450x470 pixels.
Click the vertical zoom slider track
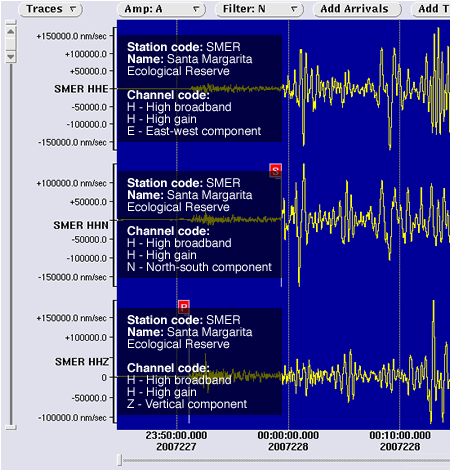11,243
